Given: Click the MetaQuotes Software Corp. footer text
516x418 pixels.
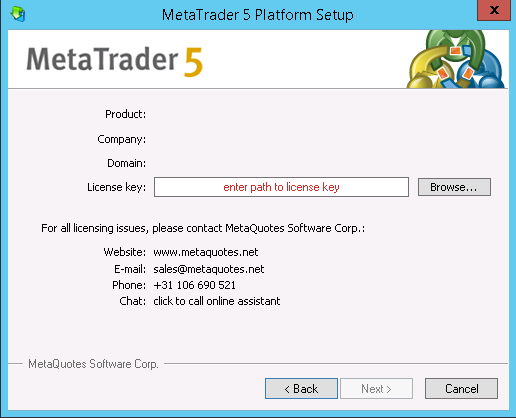Looking at the screenshot, I should click(93, 364).
